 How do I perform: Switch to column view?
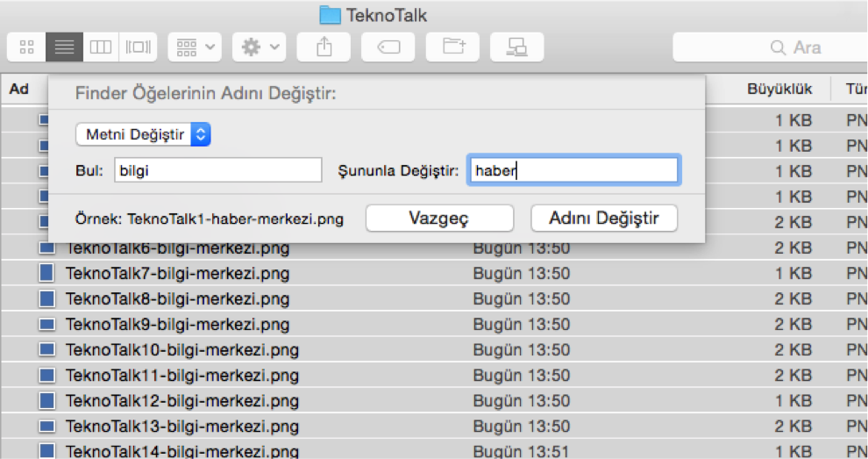(x=101, y=47)
